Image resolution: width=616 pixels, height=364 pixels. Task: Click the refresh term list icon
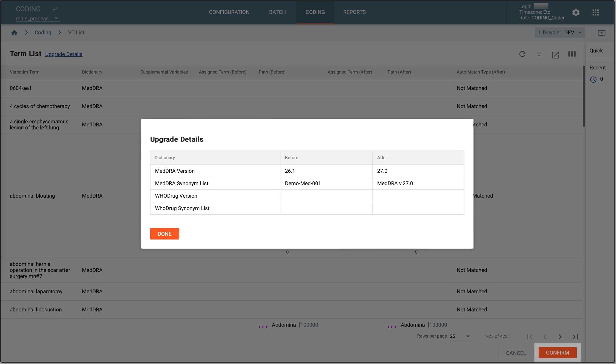522,54
